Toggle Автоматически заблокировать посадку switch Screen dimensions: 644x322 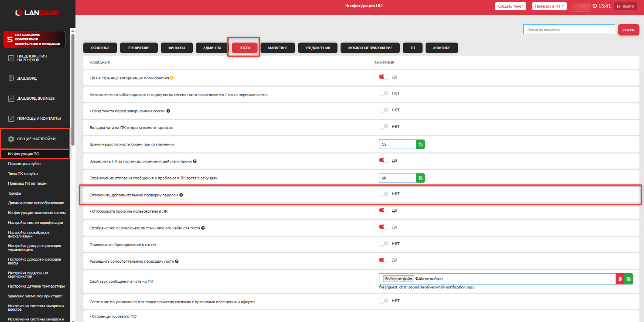(384, 93)
